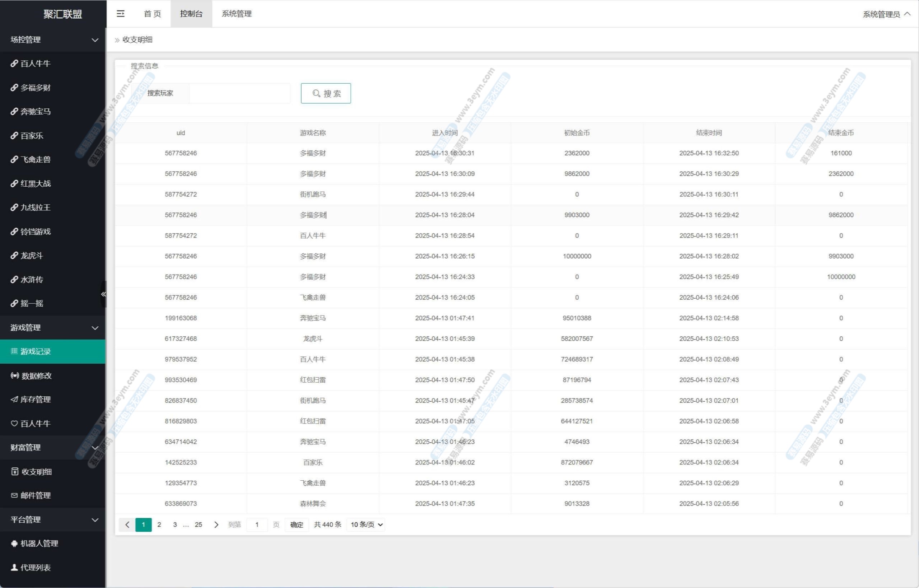Open 代理列表 in the sidebar
Screen dimensions: 919x588
35,568
